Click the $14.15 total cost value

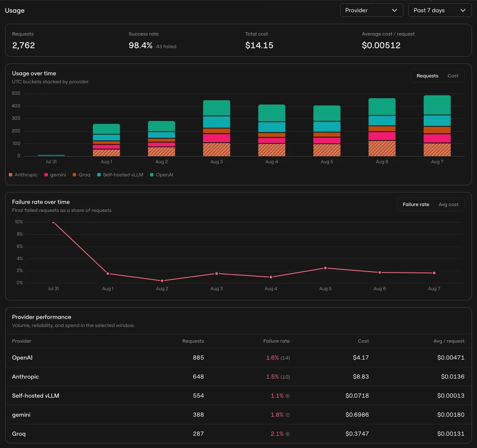coord(259,45)
